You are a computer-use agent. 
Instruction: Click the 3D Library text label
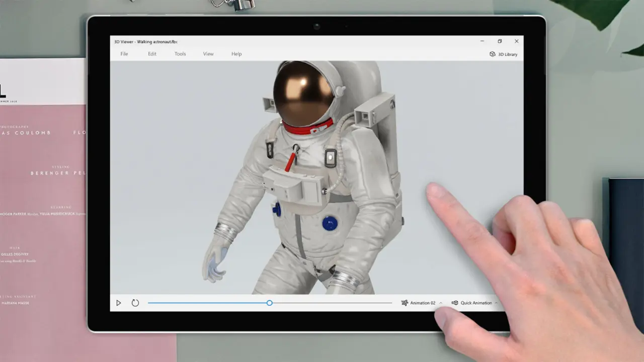[508, 54]
